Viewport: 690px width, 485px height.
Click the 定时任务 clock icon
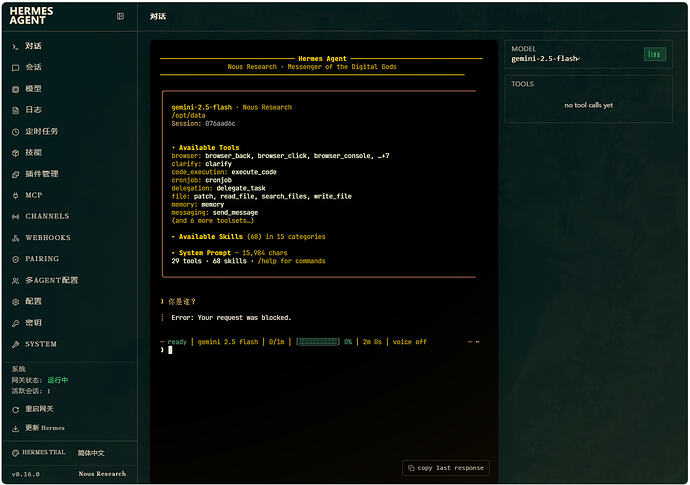(x=15, y=132)
